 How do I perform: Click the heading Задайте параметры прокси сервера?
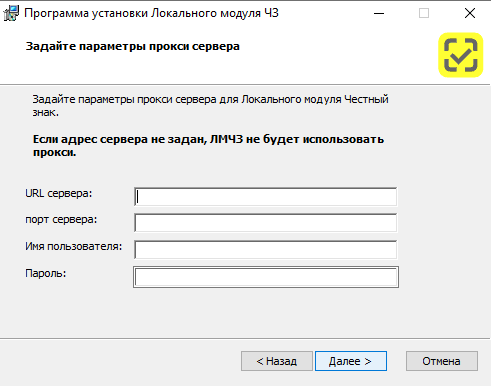pos(133,46)
